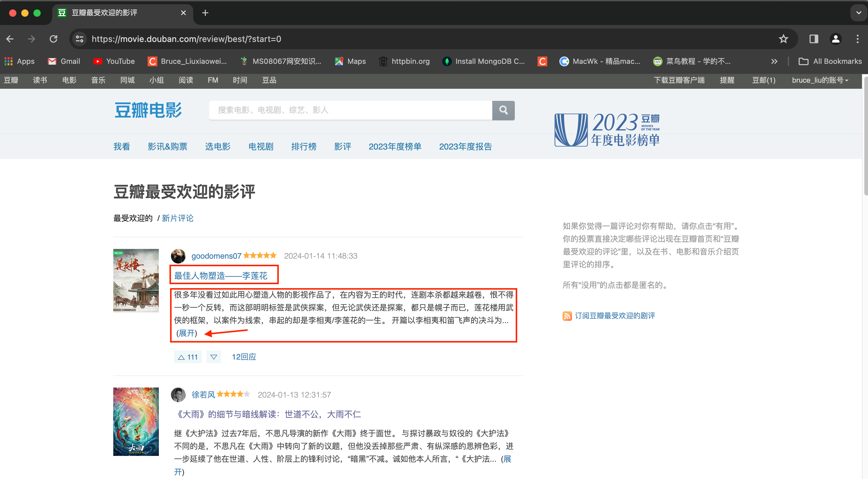
Task: Open 2023年度榜单 tab
Action: tap(395, 146)
